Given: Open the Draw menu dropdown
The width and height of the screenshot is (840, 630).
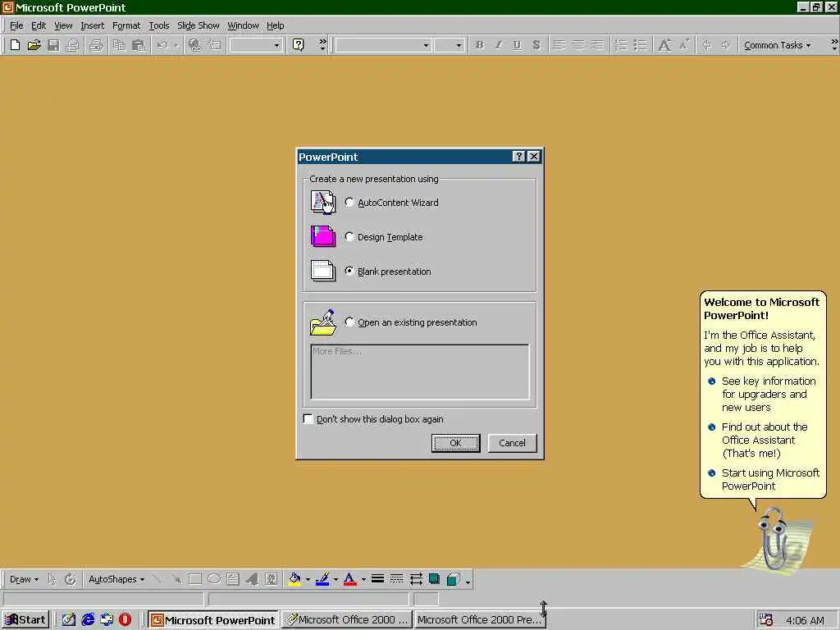Looking at the screenshot, I should (x=24, y=579).
